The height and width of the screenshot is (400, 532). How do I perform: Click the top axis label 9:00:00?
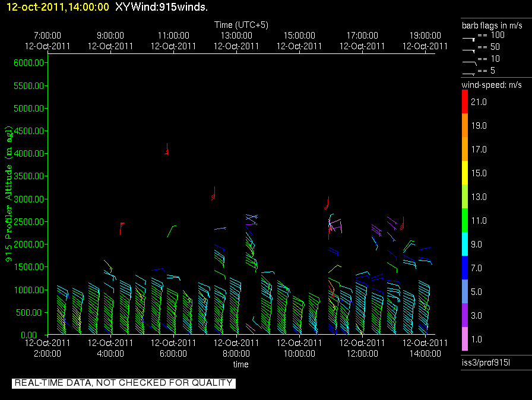pyautogui.click(x=110, y=36)
